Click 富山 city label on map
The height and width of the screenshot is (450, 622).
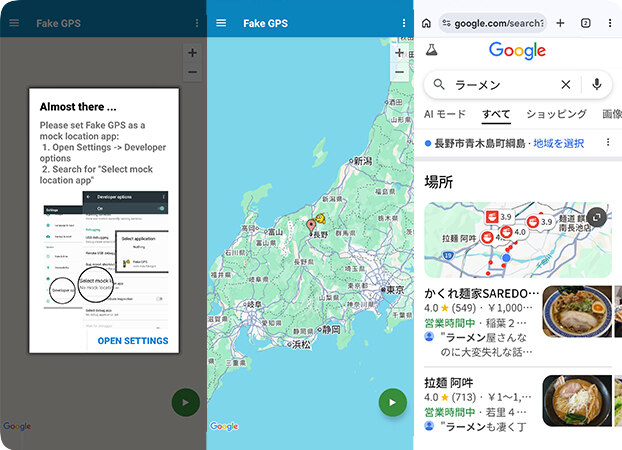click(275, 231)
